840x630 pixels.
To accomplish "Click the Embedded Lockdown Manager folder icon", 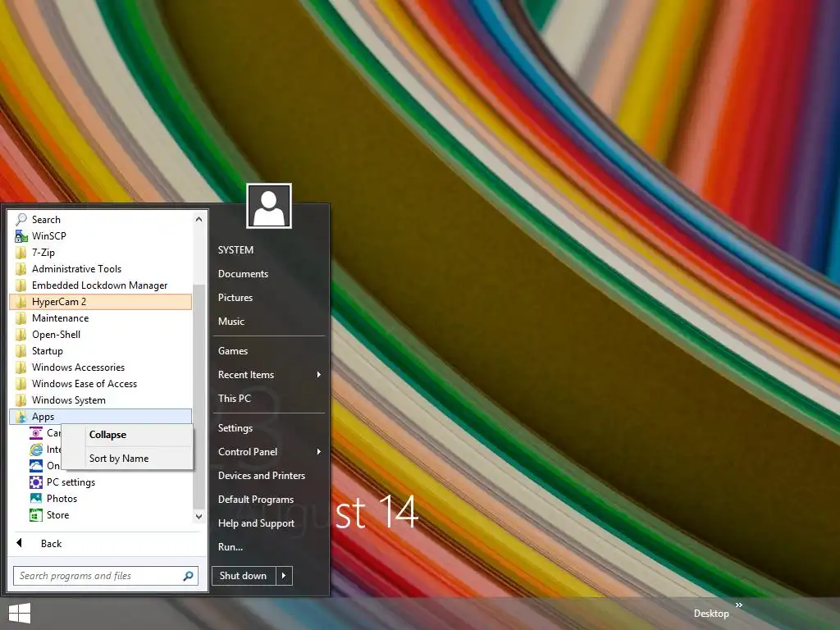I will point(21,285).
